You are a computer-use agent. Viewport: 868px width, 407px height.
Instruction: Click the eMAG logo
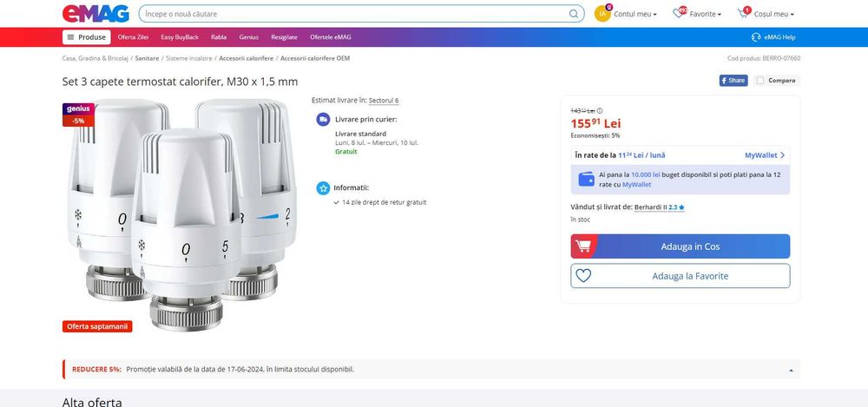(x=95, y=14)
